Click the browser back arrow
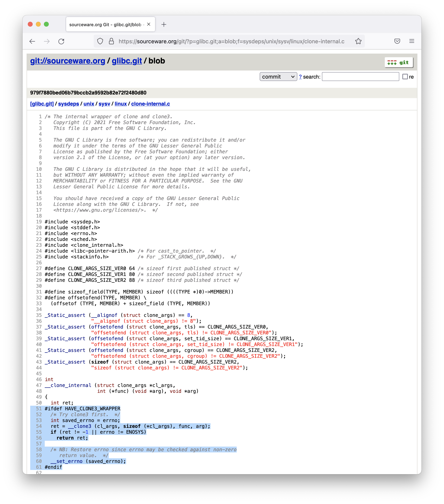This screenshot has width=444, height=504. coord(32,41)
